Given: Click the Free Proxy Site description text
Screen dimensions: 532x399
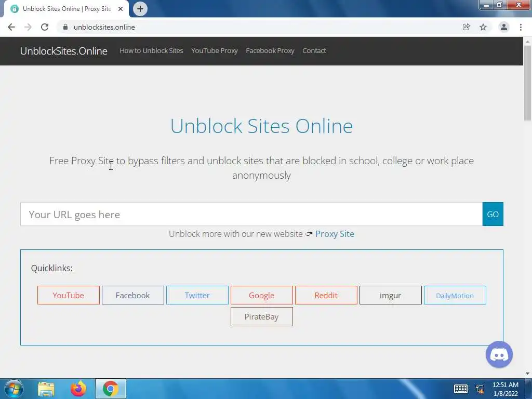Looking at the screenshot, I should pos(262,168).
